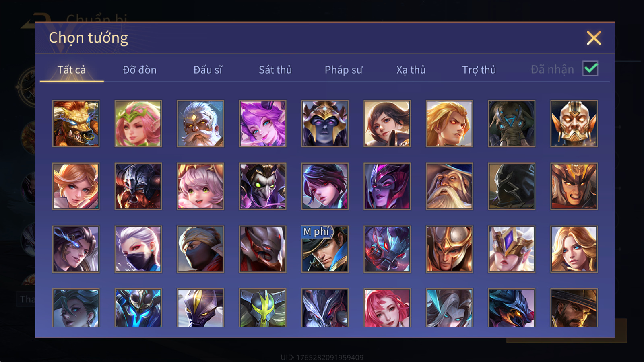The height and width of the screenshot is (362, 644).
Task: Switch to the Đỡ đòn tab
Action: 139,70
